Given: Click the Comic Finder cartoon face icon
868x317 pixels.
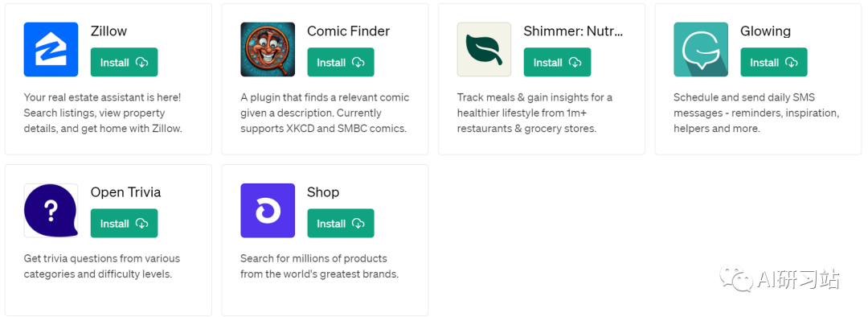Looking at the screenshot, I should [268, 49].
